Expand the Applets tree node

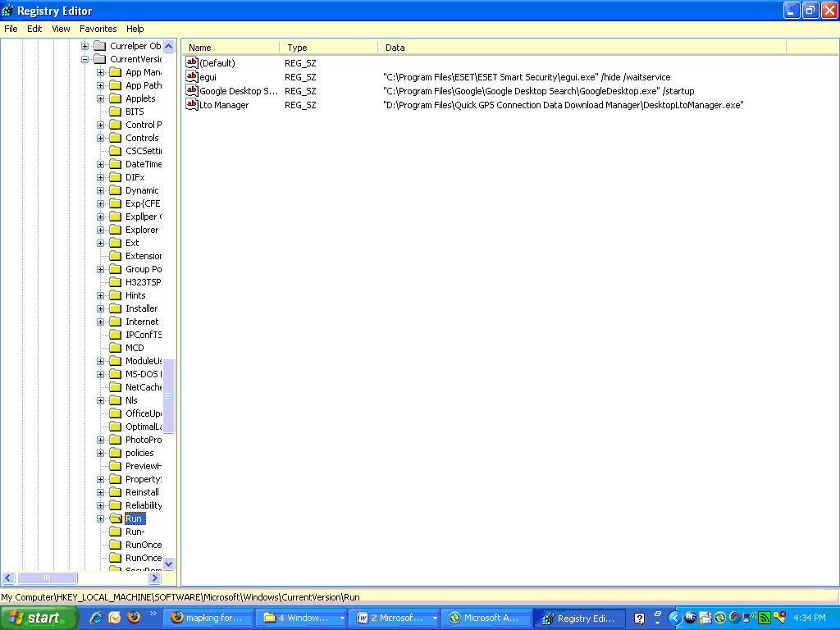100,98
